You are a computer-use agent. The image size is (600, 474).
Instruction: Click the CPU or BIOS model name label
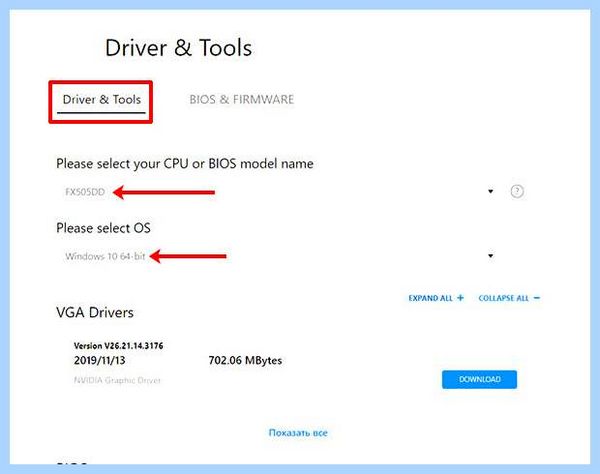pos(185,164)
